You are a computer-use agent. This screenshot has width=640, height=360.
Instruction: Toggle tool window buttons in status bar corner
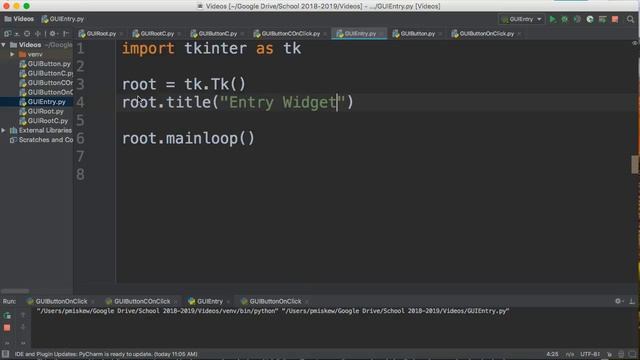point(5,354)
